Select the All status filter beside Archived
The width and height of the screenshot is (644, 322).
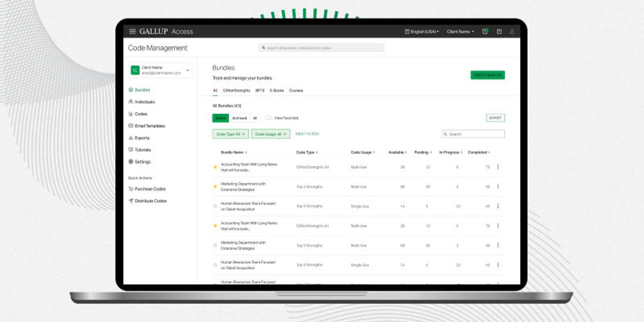click(x=255, y=118)
